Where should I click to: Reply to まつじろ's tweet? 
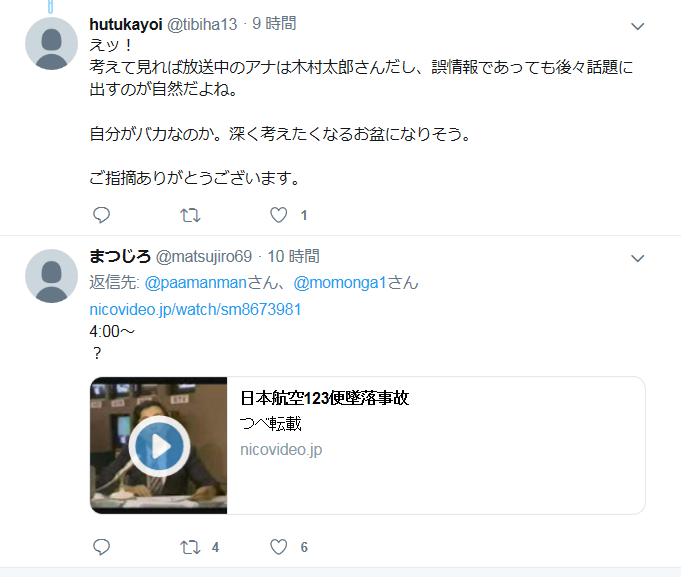click(102, 547)
